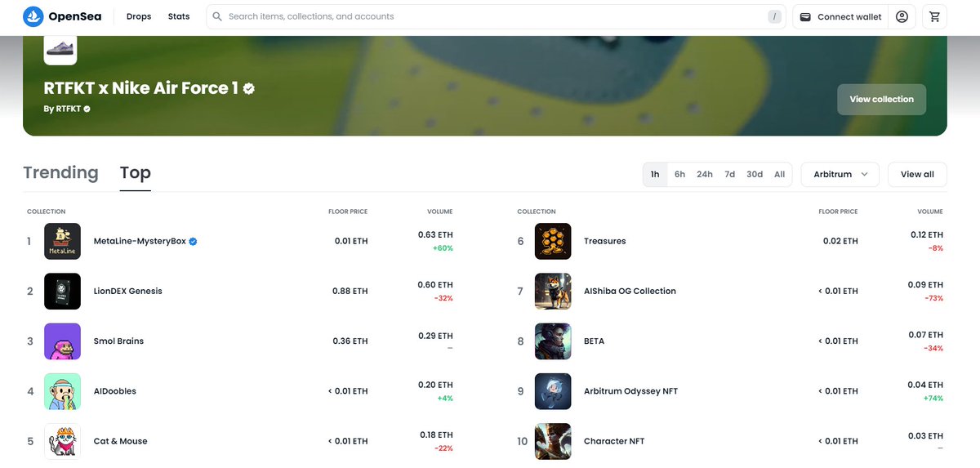
Task: Click the 0.02 ETH floor price
Action: click(x=840, y=241)
